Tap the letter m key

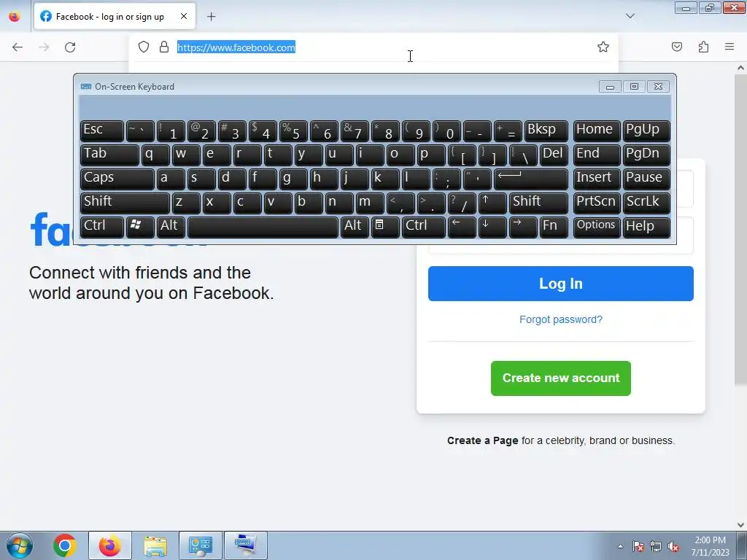(370, 203)
